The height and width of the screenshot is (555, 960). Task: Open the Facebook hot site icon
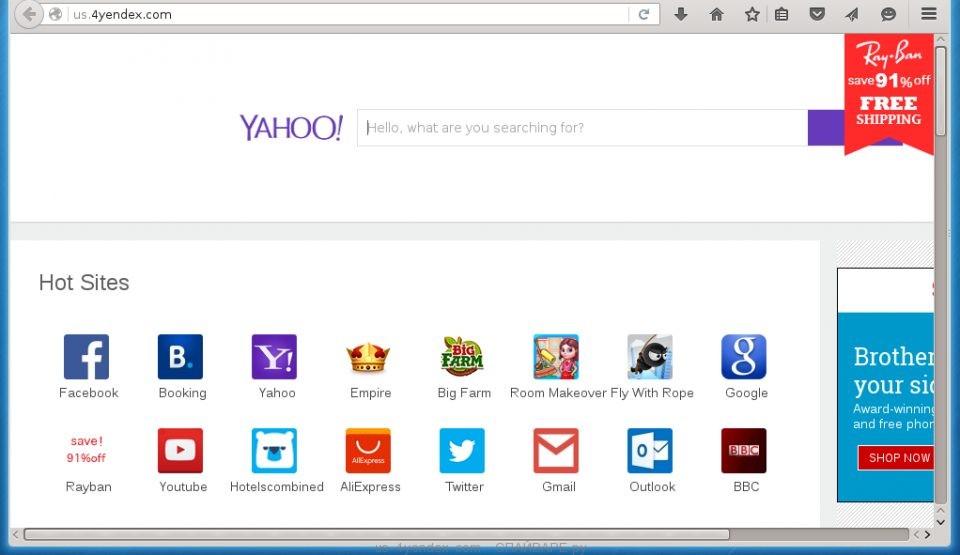click(86, 357)
